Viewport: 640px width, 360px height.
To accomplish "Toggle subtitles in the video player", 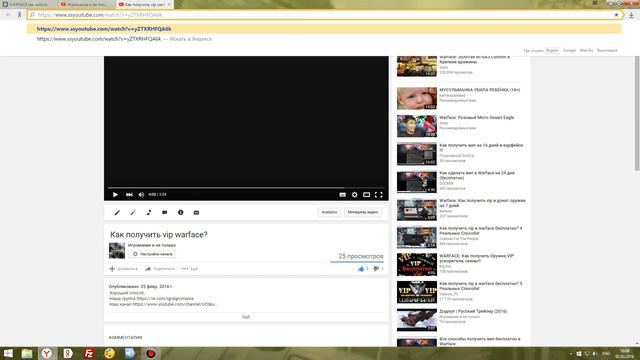I will [x=342, y=195].
